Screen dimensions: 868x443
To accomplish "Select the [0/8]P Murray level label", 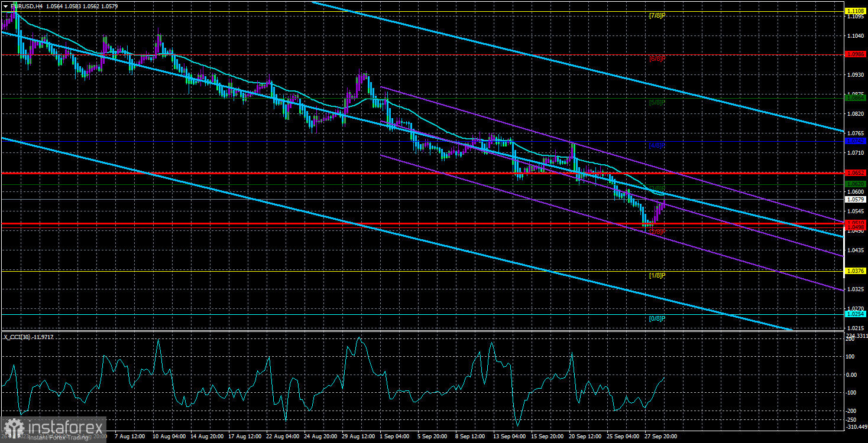I will point(657,318).
